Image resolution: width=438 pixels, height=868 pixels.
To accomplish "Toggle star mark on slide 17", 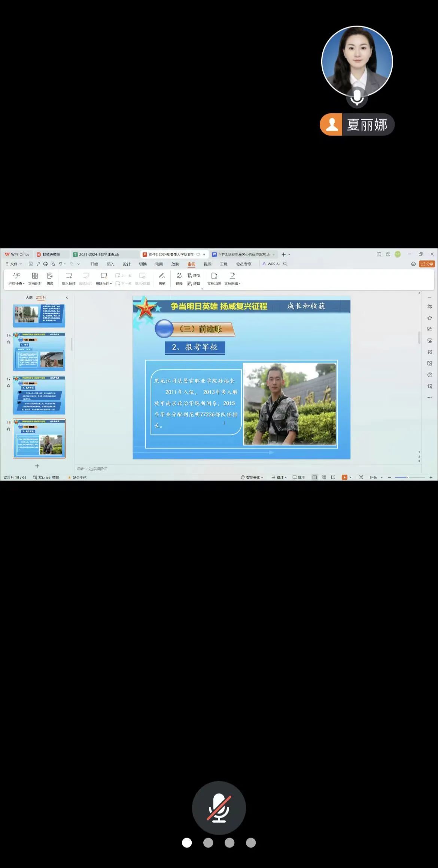I will 9,385.
